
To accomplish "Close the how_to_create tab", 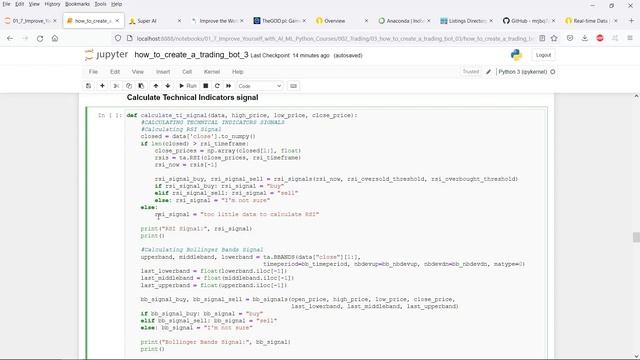I will pos(117,21).
